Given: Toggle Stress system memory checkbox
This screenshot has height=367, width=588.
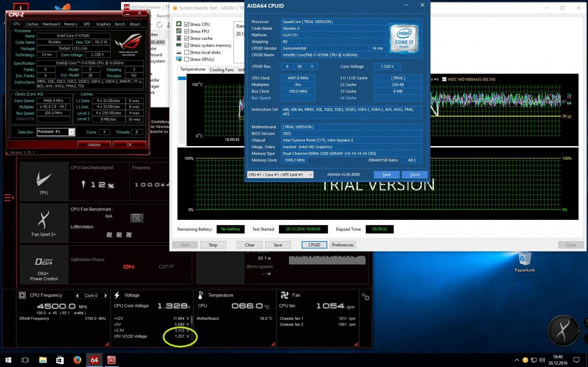Looking at the screenshot, I should [x=187, y=45].
